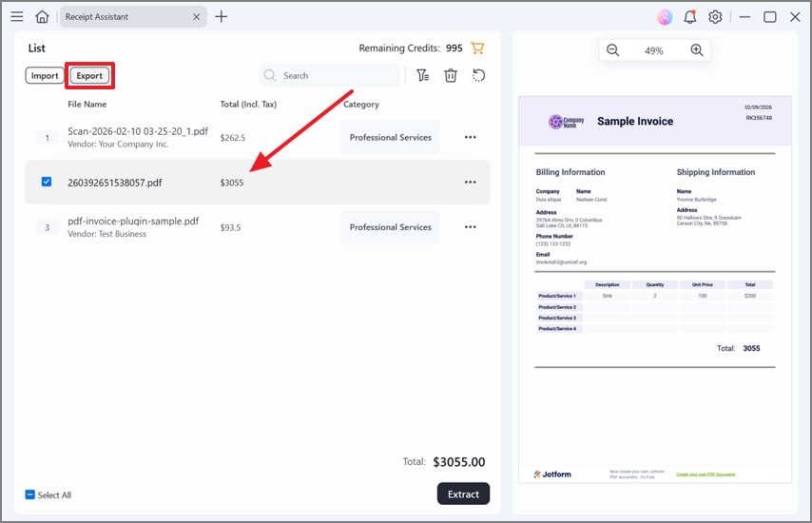Open more options for pdf-invoice-plugin-sample.pdf
The height and width of the screenshot is (523, 812).
click(471, 227)
